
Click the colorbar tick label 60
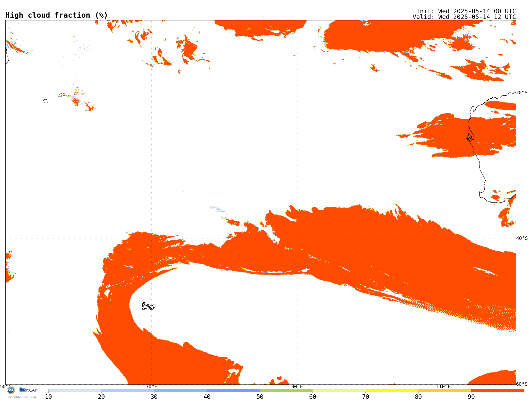[x=313, y=397]
